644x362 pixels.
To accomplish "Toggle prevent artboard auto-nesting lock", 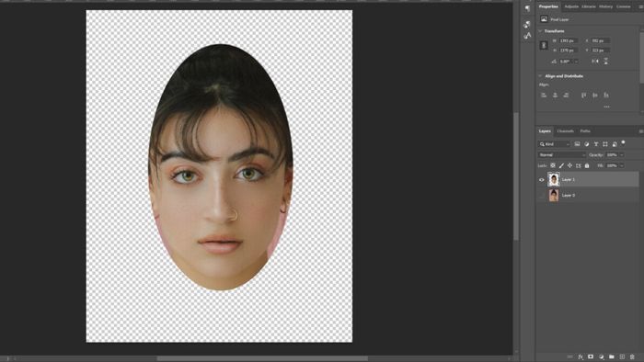I will (579, 165).
